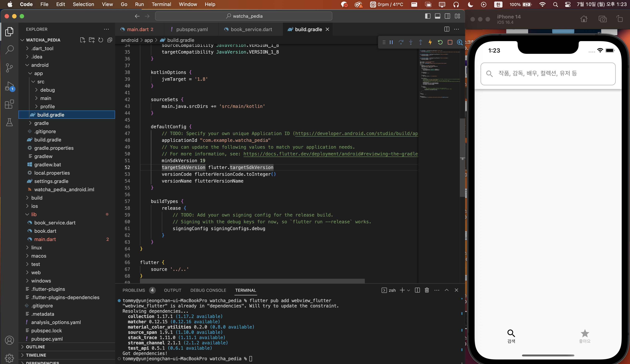The height and width of the screenshot is (364, 630).
Task: Follow the developer.android.com link on line 47
Action: pyautogui.click(x=356, y=134)
